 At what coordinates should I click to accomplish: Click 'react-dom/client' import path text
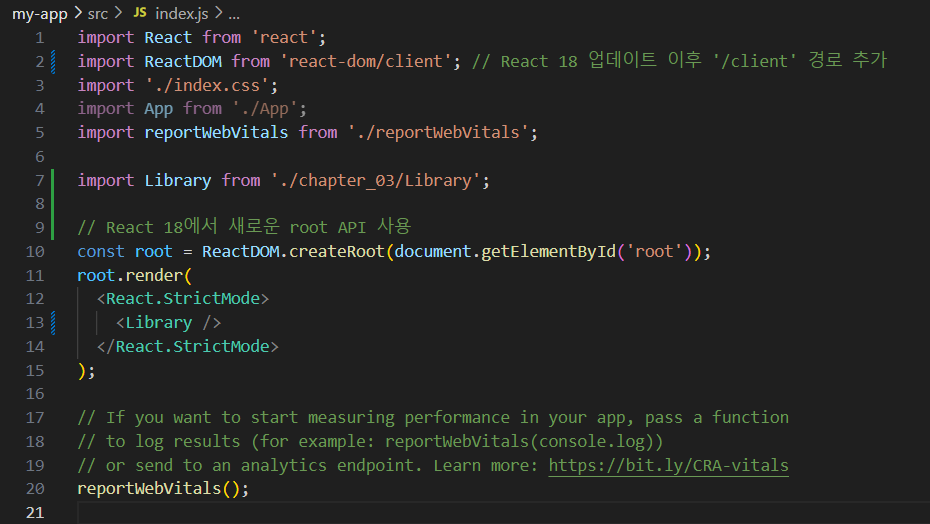tap(365, 61)
